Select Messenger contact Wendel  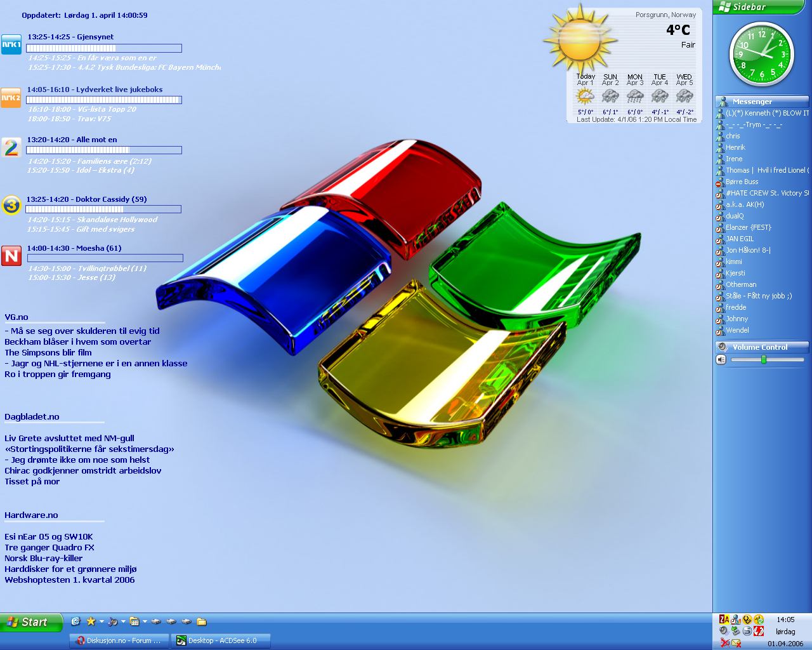(x=737, y=330)
